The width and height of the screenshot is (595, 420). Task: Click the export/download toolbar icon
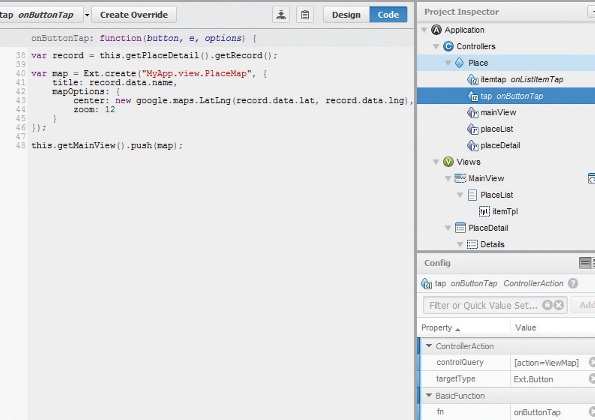point(281,15)
